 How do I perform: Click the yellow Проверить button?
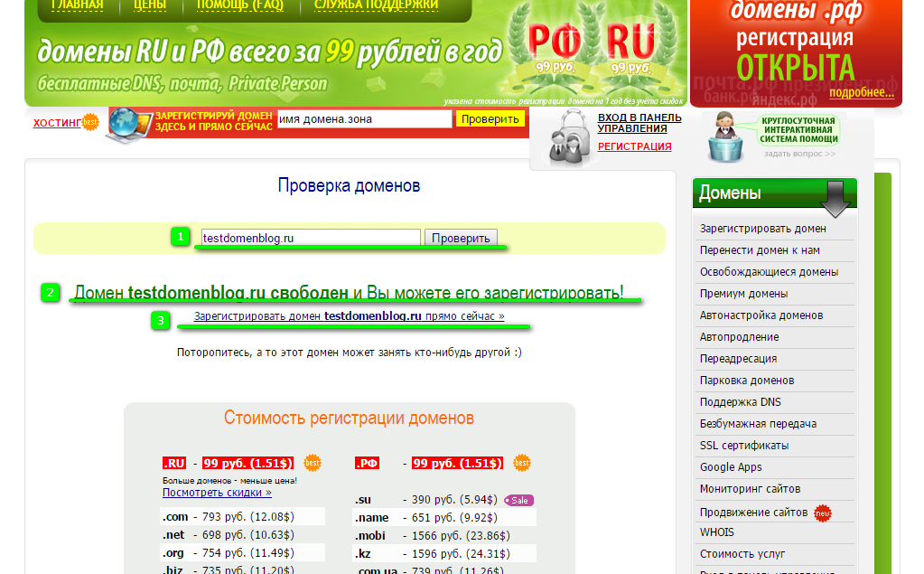[x=490, y=119]
